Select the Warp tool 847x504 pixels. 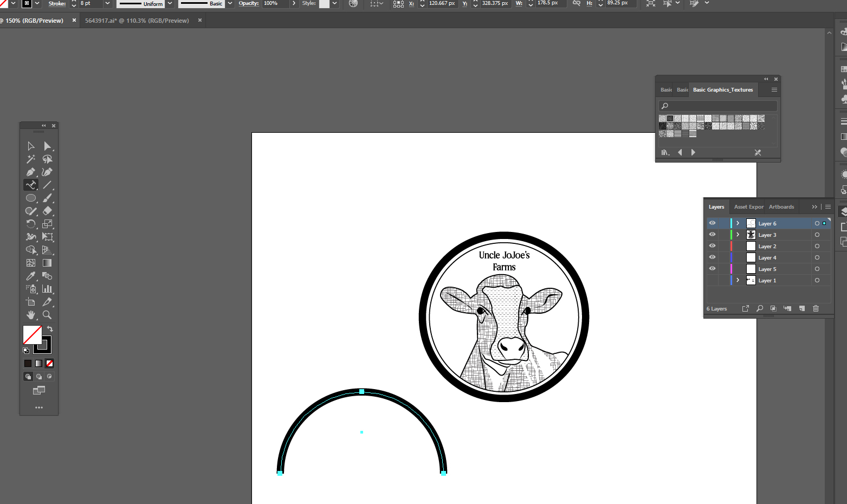tap(31, 237)
